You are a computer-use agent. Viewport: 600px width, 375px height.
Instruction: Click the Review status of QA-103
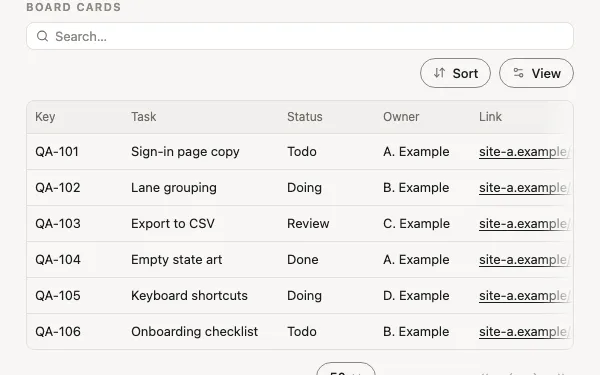308,223
